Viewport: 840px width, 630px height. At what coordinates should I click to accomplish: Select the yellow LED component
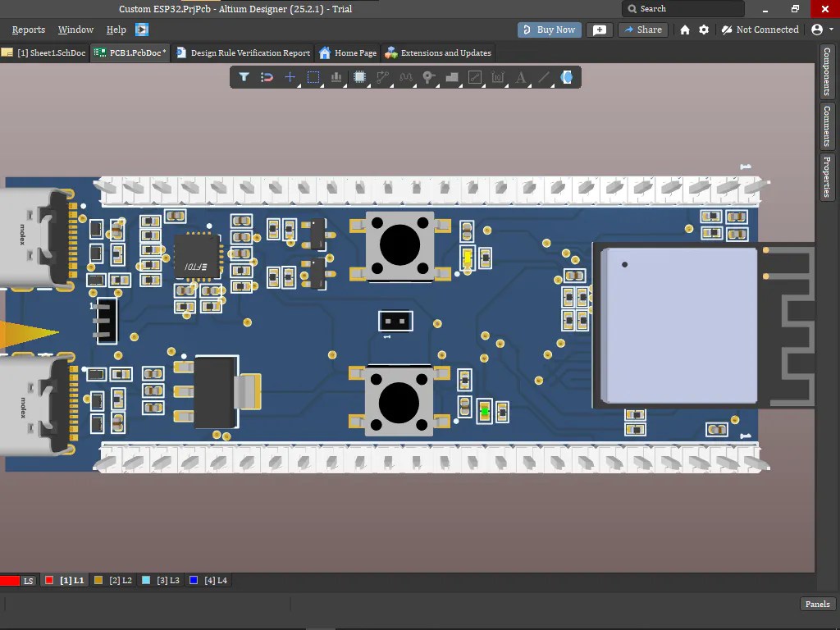(467, 258)
